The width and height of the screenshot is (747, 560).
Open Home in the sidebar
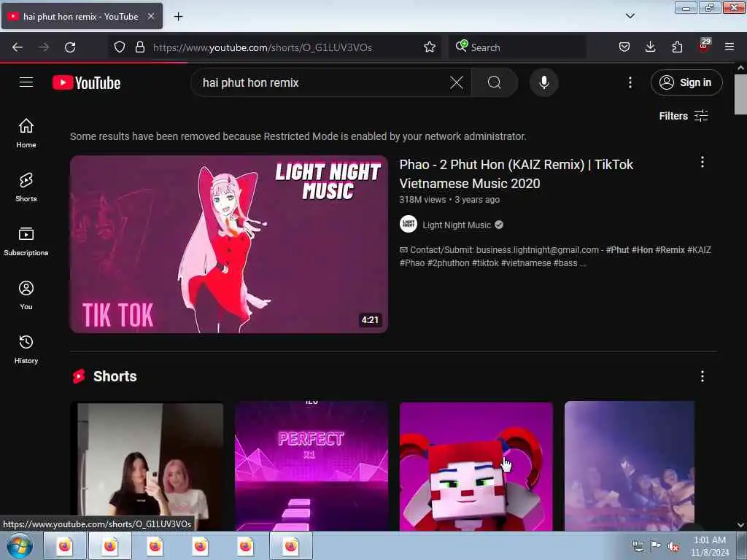point(26,133)
